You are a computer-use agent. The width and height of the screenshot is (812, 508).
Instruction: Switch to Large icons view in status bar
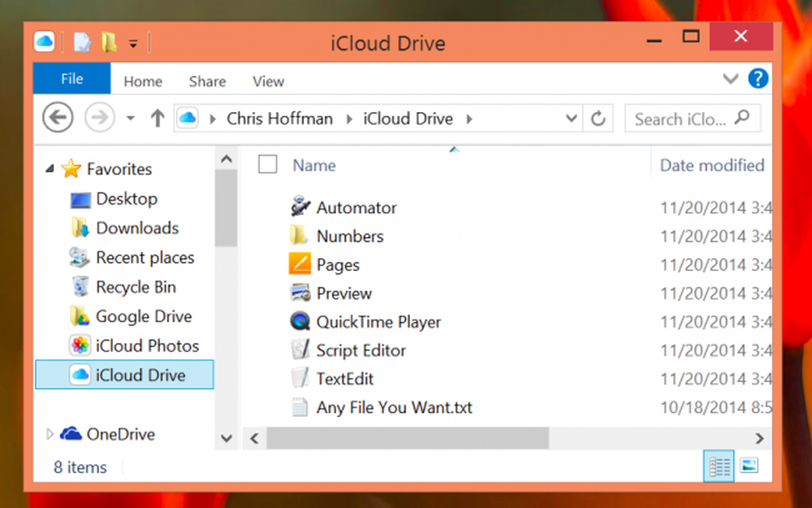749,466
